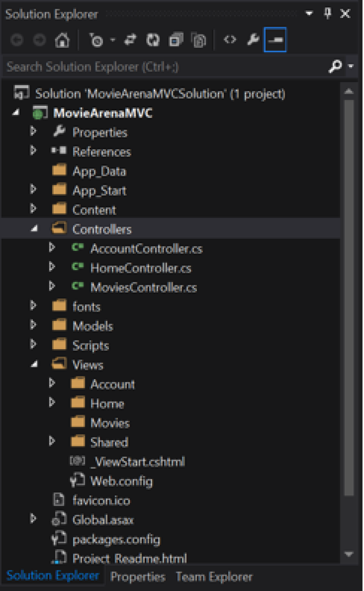Screen dimensions: 364x591
Task: Click the Search Solution Explorer field
Action: point(164,66)
